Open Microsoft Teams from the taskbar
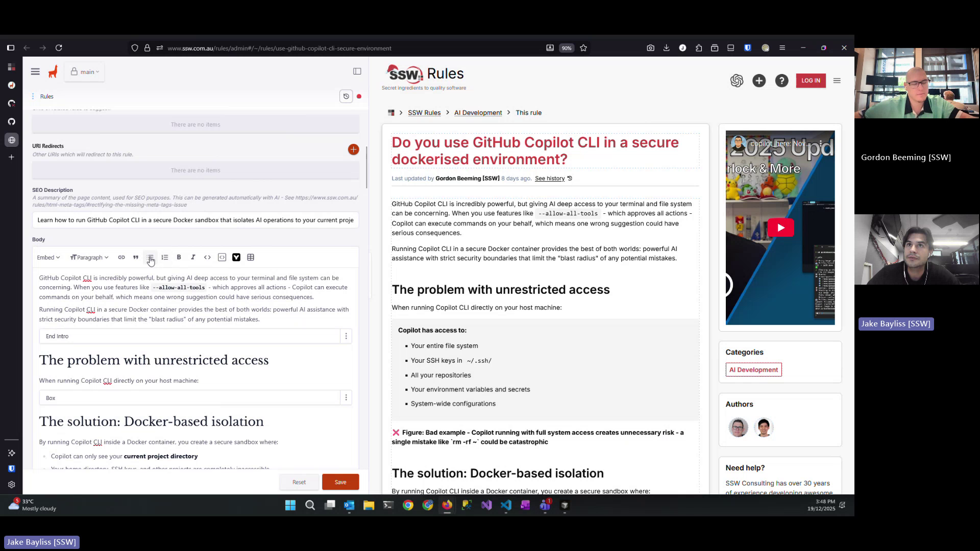This screenshot has width=980, height=551. click(x=545, y=506)
